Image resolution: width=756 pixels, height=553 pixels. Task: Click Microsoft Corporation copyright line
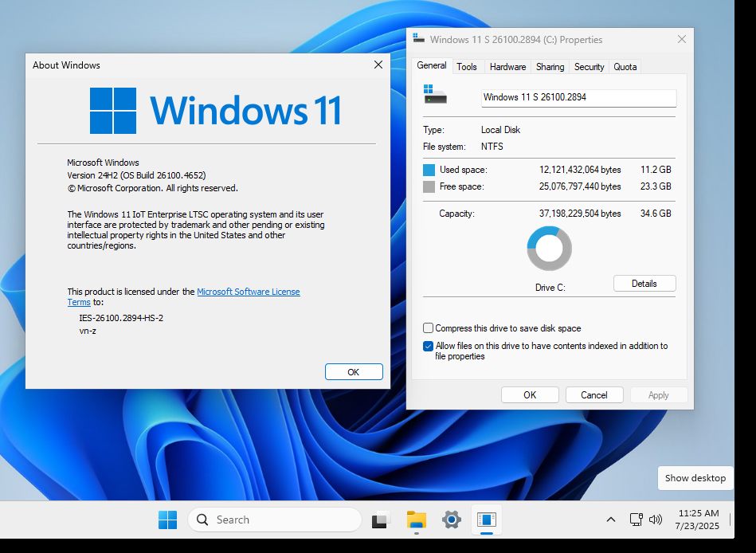pyautogui.click(x=152, y=189)
